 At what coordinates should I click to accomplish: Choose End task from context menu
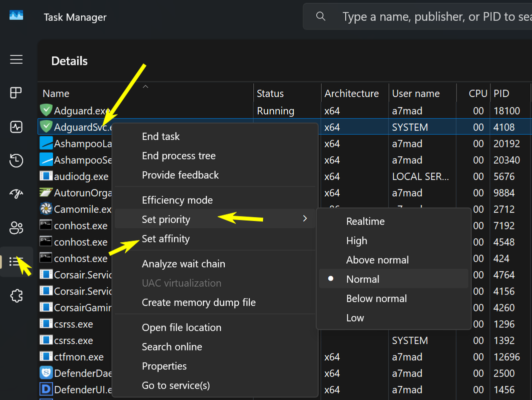215,136
